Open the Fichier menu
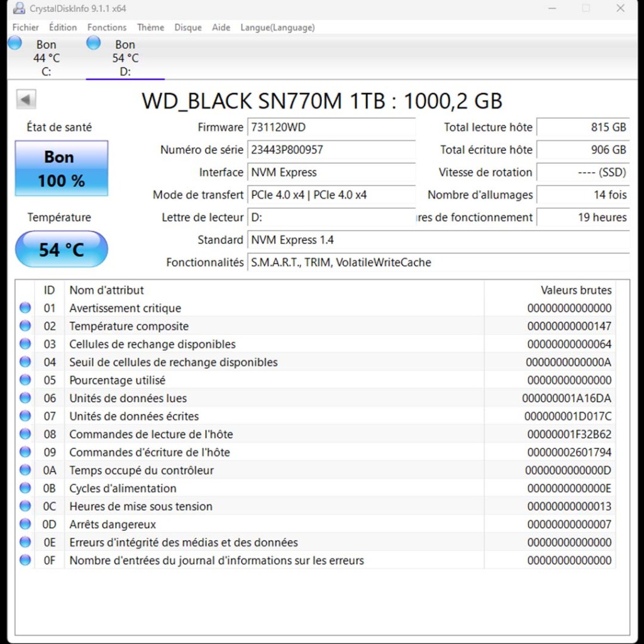This screenshot has width=644, height=644. click(25, 28)
